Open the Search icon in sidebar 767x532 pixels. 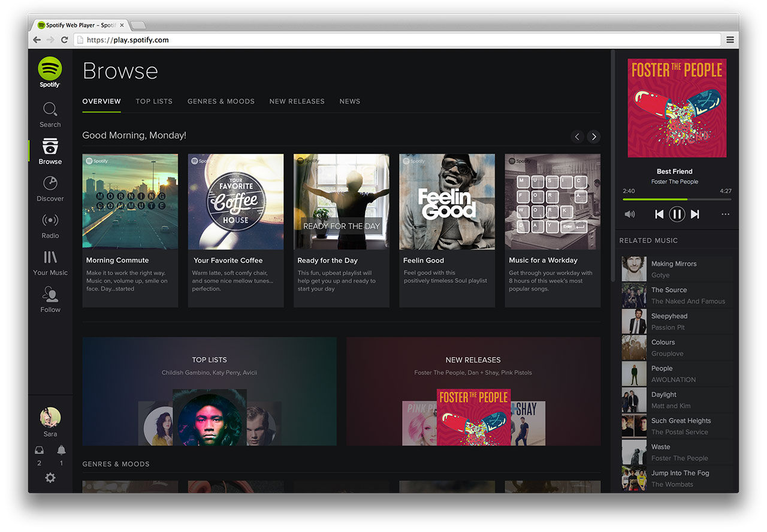point(50,109)
